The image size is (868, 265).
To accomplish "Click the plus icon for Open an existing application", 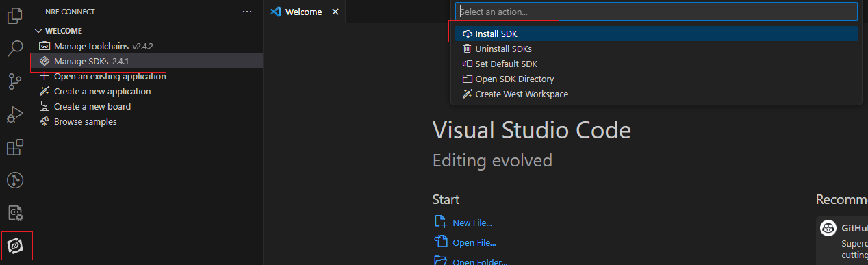I will click(44, 76).
